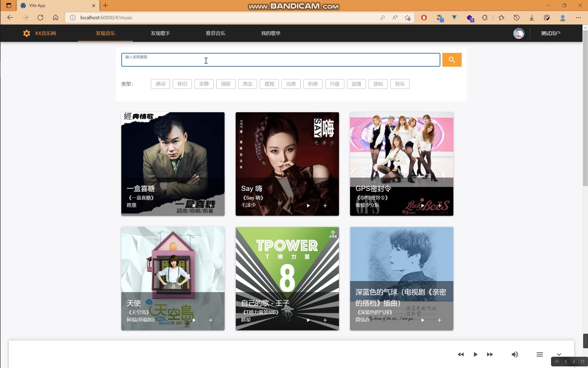The height and width of the screenshot is (368, 588).
Task: Open browser extensions puzzle icon
Action: [485, 17]
